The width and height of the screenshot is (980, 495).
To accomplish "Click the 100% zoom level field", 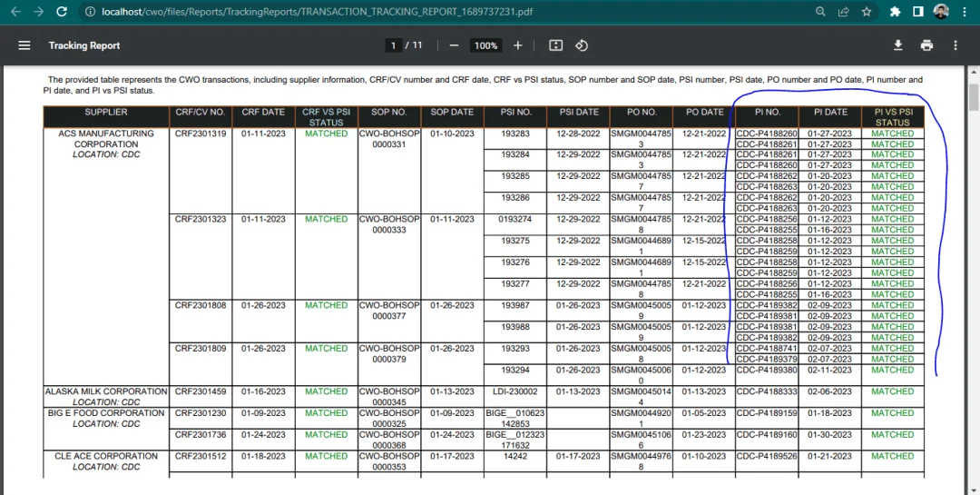I will [485, 45].
